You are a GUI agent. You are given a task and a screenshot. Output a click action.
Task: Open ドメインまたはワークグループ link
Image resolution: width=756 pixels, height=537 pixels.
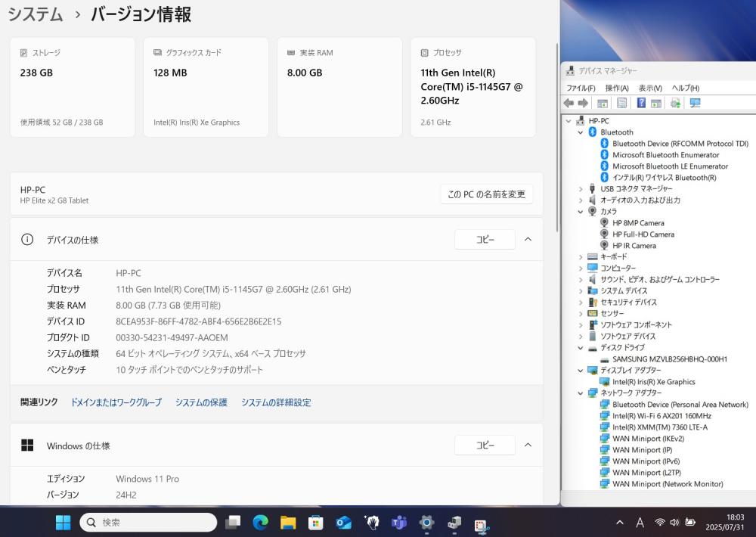[116, 402]
